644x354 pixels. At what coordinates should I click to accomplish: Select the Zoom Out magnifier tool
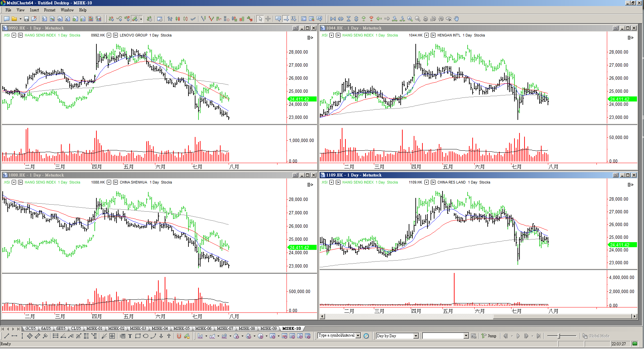point(417,19)
